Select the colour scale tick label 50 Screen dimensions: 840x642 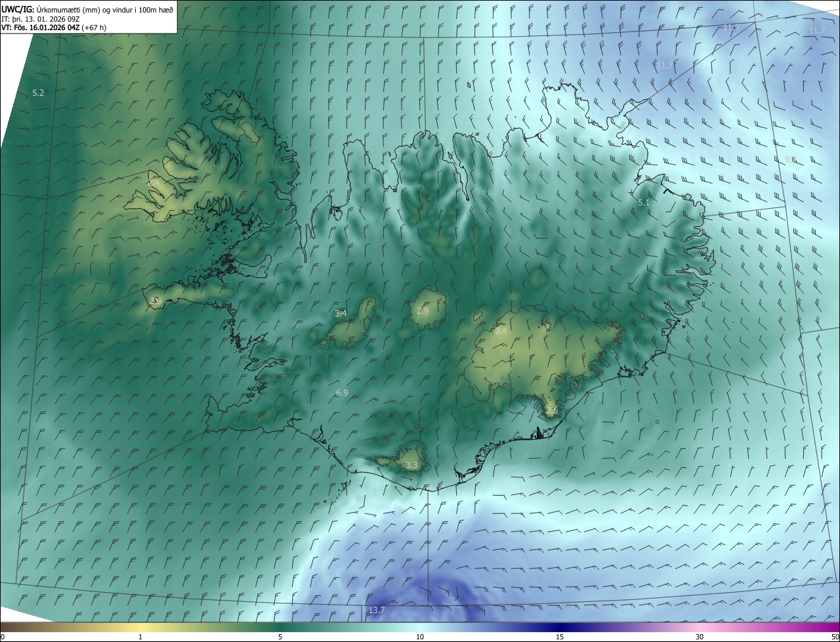[835, 637]
